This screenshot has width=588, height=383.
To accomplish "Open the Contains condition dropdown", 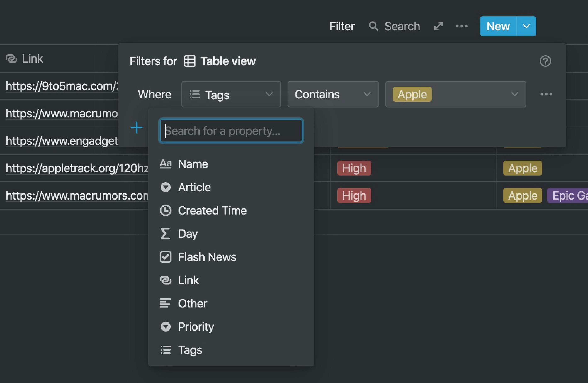I will click(333, 94).
